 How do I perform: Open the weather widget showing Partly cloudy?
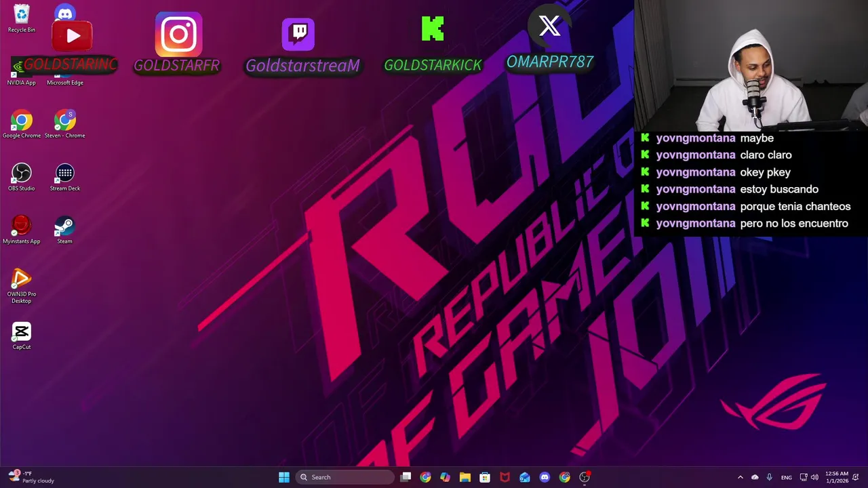tap(31, 477)
